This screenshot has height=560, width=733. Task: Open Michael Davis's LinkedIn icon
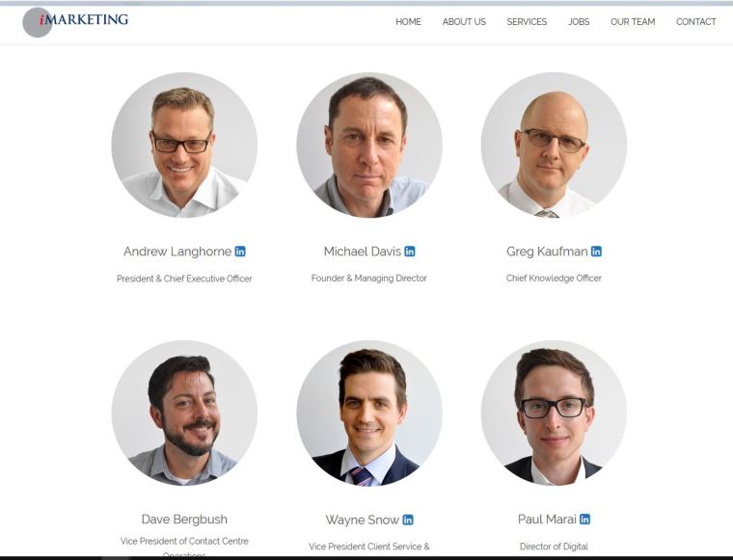[x=410, y=252]
